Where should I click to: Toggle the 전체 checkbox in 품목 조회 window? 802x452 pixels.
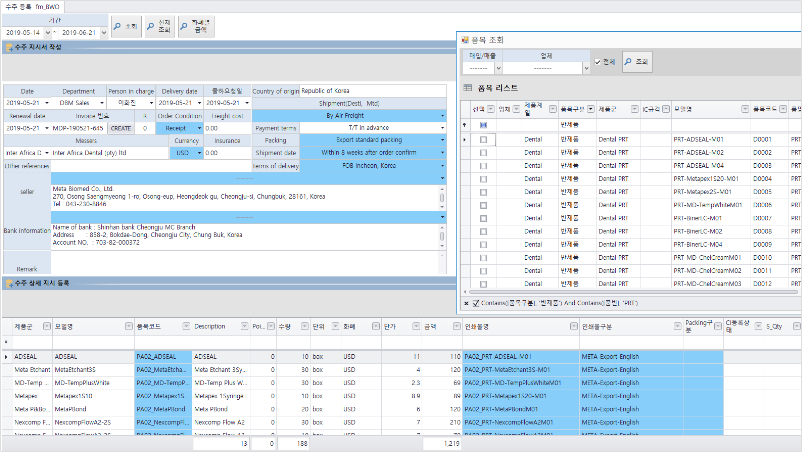(597, 62)
